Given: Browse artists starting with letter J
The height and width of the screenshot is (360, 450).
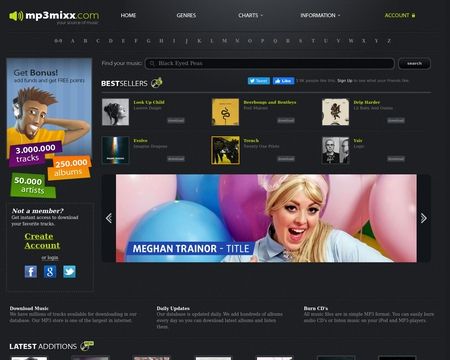Looking at the screenshot, I should click(186, 41).
